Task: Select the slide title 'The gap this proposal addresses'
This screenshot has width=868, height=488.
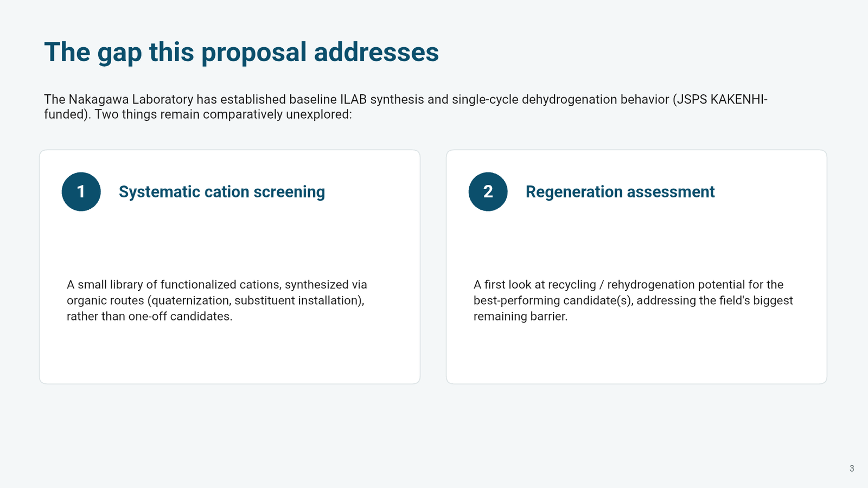Action: 241,53
